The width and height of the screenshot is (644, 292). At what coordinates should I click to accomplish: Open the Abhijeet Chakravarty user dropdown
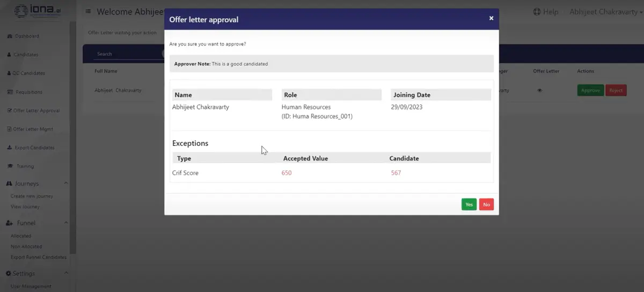tap(606, 12)
